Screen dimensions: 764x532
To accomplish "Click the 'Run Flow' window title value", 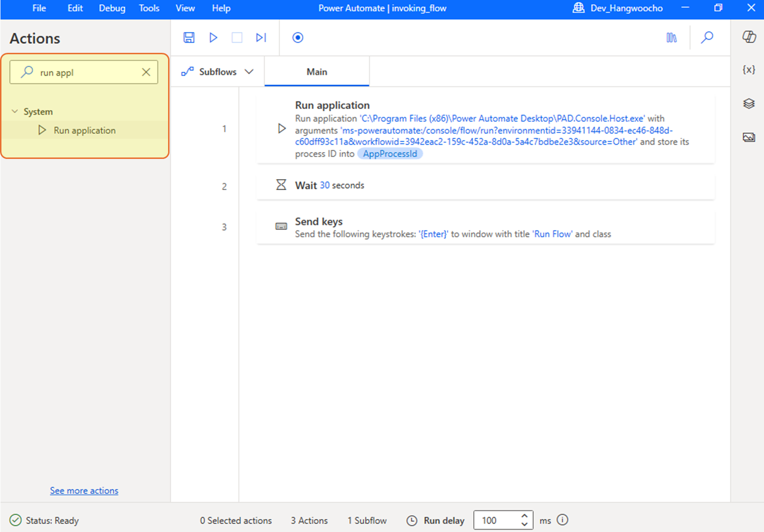I will [x=553, y=234].
